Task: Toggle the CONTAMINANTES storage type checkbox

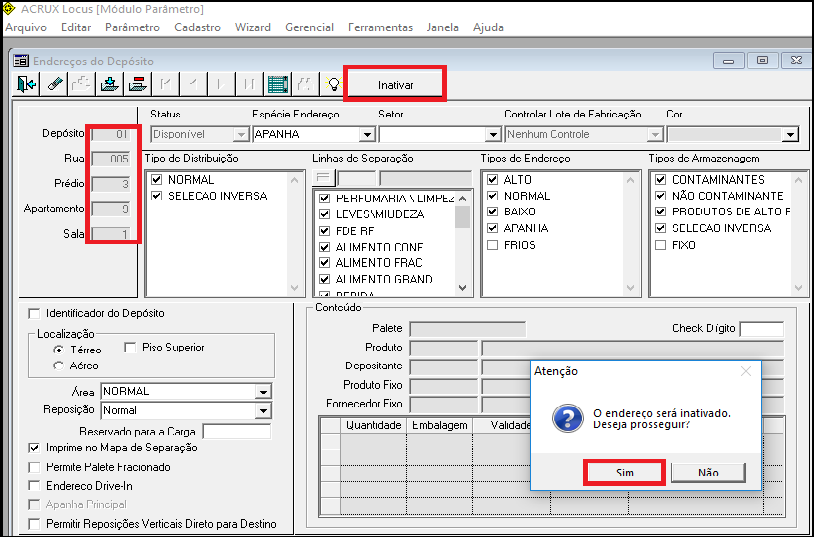Action: point(660,180)
